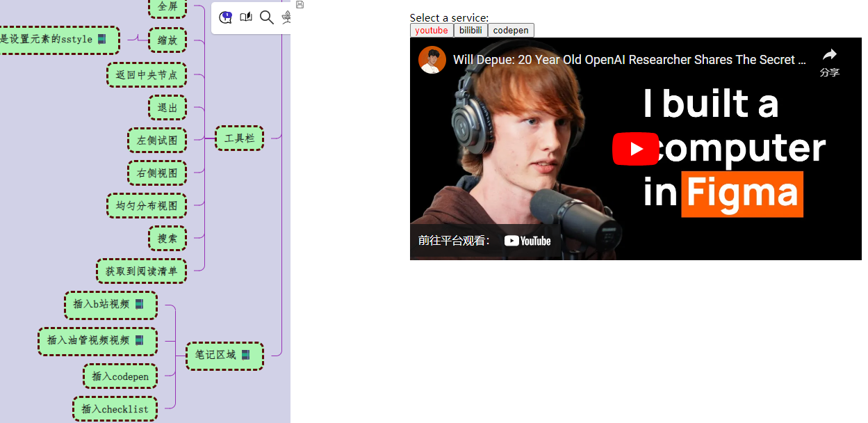The image size is (868, 423).
Task: Select the 返回中央节点 node
Action: 147,74
